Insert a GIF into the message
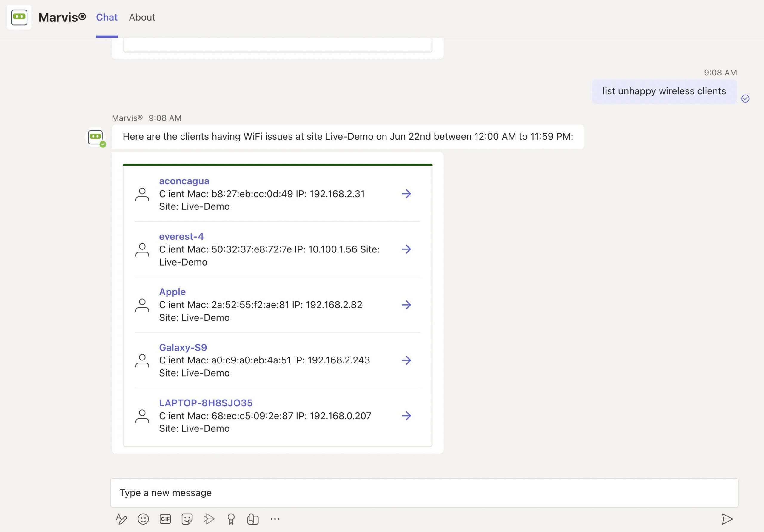This screenshot has height=532, width=764. click(165, 519)
